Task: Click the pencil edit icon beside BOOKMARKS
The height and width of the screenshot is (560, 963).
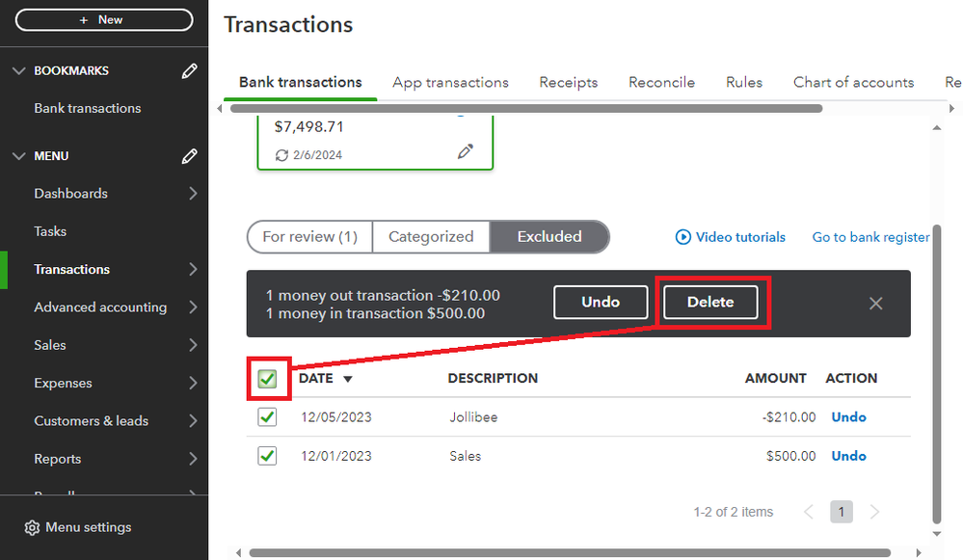Action: coord(190,71)
